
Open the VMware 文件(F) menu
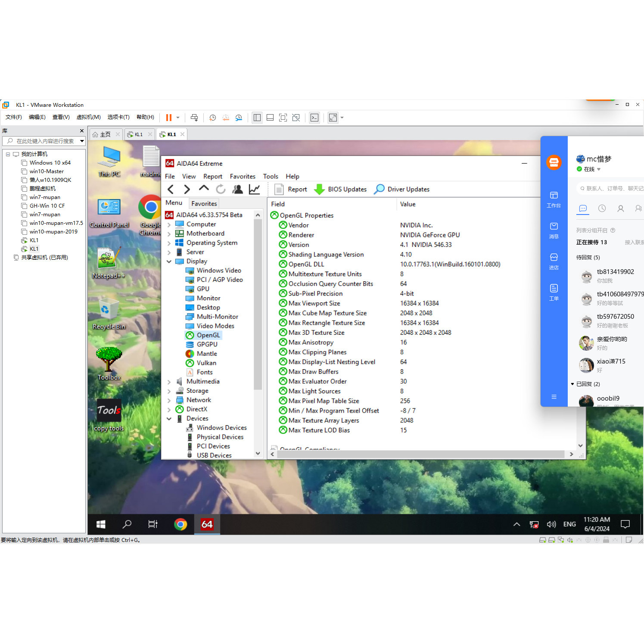pos(13,117)
